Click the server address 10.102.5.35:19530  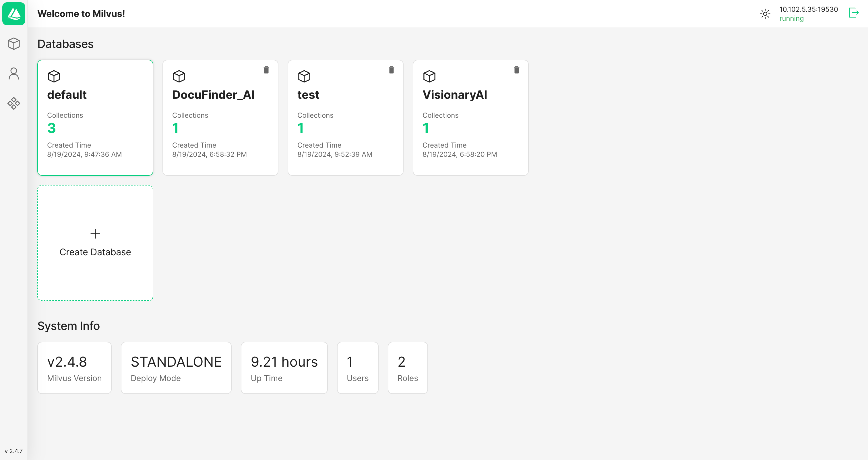[808, 9]
